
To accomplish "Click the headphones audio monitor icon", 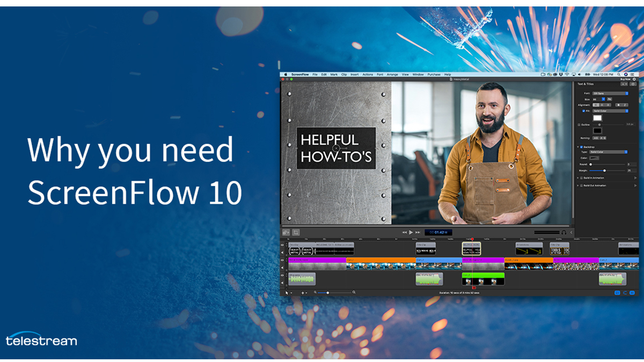I will tap(564, 232).
